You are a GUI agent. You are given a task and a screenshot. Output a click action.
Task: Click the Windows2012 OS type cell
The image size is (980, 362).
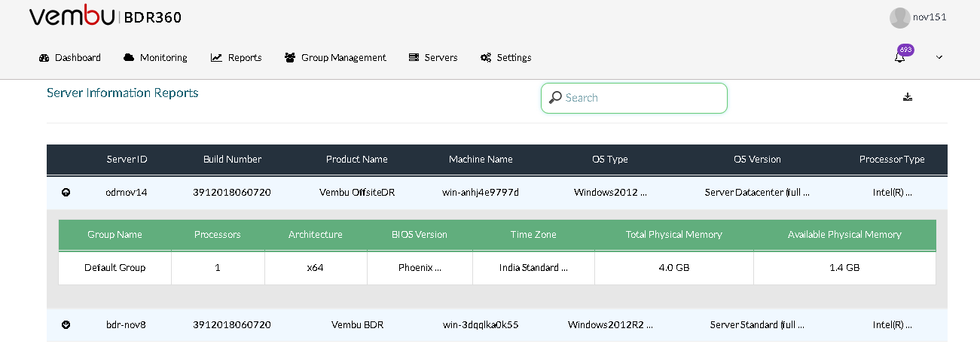coord(610,193)
